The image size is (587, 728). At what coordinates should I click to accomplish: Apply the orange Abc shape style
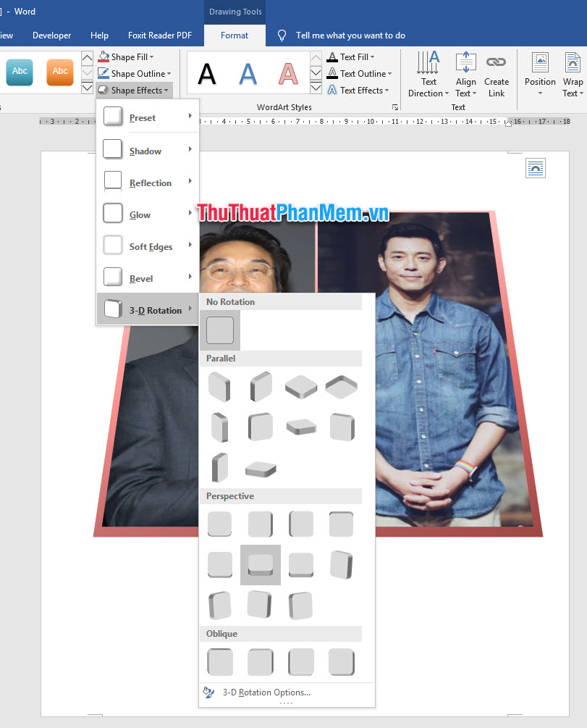(60, 72)
